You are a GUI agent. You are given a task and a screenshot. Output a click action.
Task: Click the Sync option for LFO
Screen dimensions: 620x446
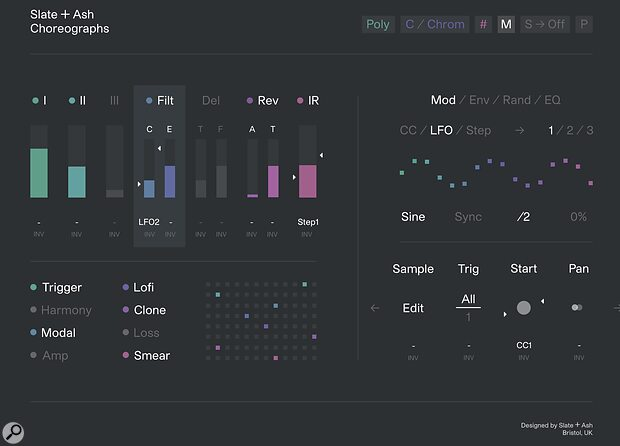(468, 216)
